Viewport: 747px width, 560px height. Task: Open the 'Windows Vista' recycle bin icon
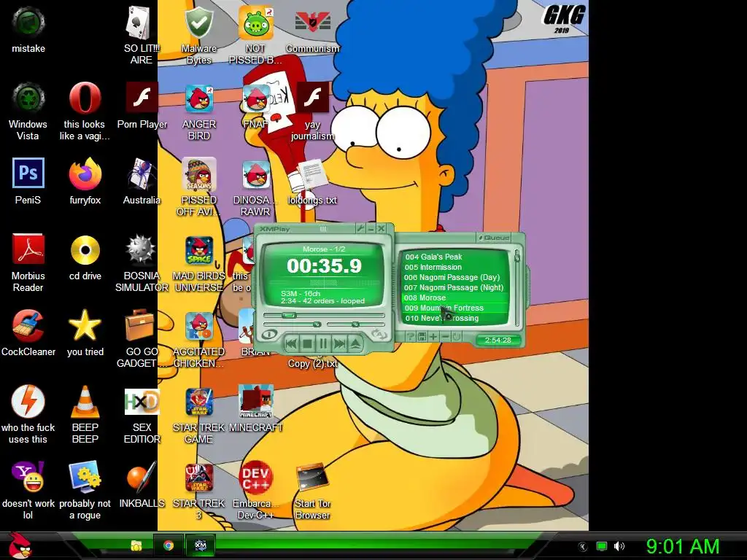(28, 111)
